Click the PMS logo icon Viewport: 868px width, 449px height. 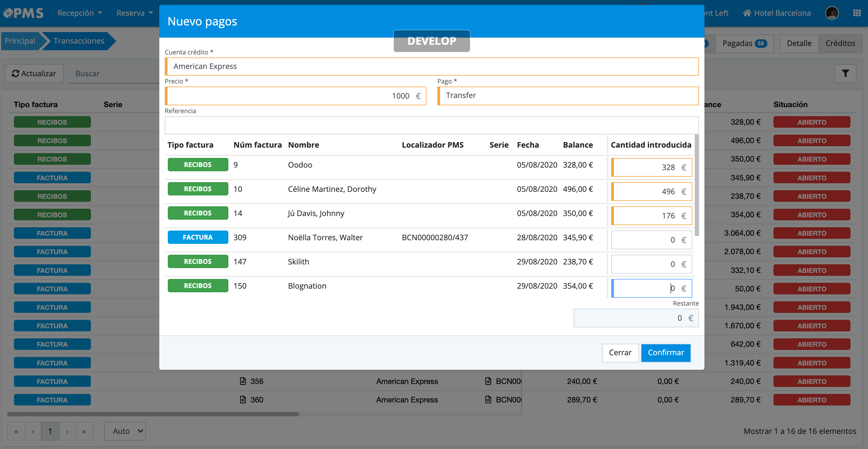click(23, 13)
